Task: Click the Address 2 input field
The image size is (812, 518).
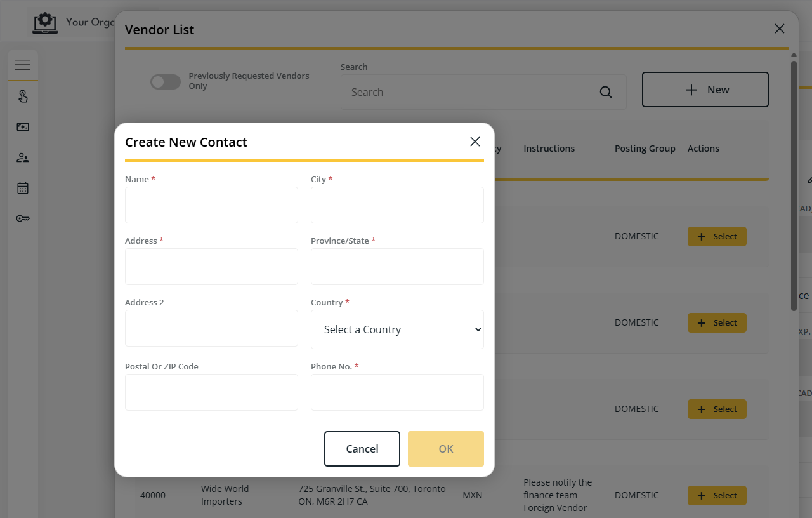Action: (x=211, y=328)
